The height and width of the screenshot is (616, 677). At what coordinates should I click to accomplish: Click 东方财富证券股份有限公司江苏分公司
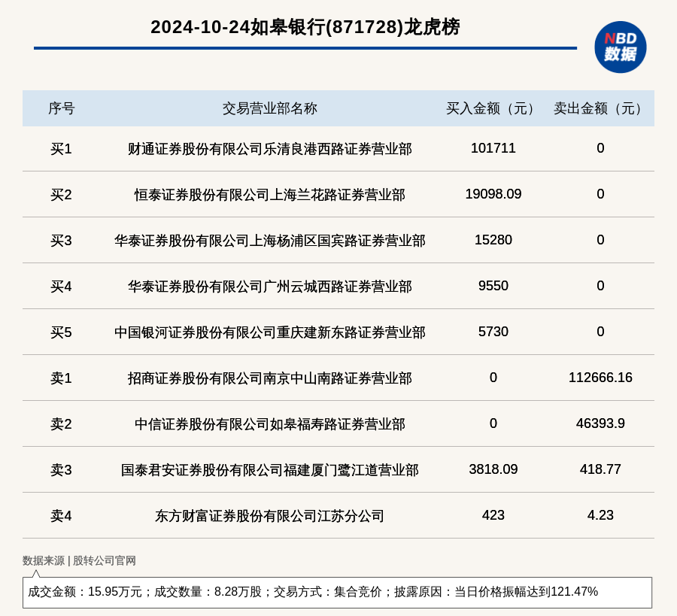click(270, 515)
